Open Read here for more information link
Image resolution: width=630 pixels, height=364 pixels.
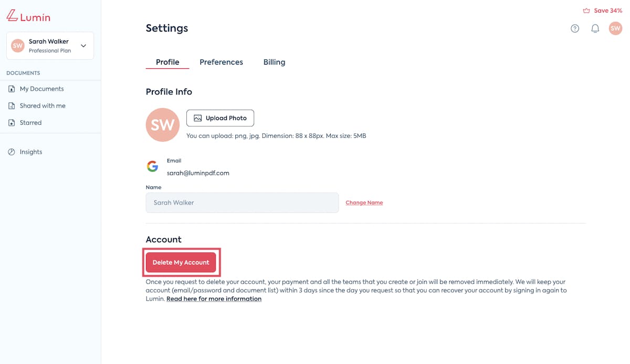pyautogui.click(x=214, y=299)
